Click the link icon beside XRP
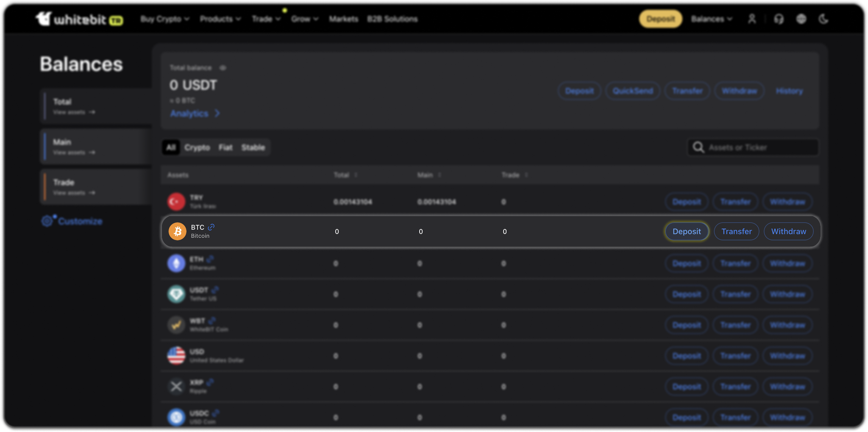Screen dimensions: 868x432 tap(210, 382)
